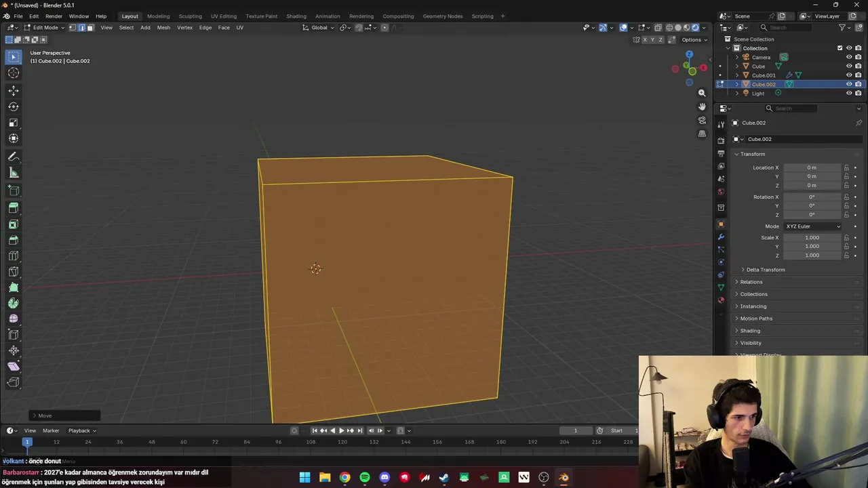This screenshot has height=488, width=868.
Task: Click the Location X field
Action: point(812,167)
